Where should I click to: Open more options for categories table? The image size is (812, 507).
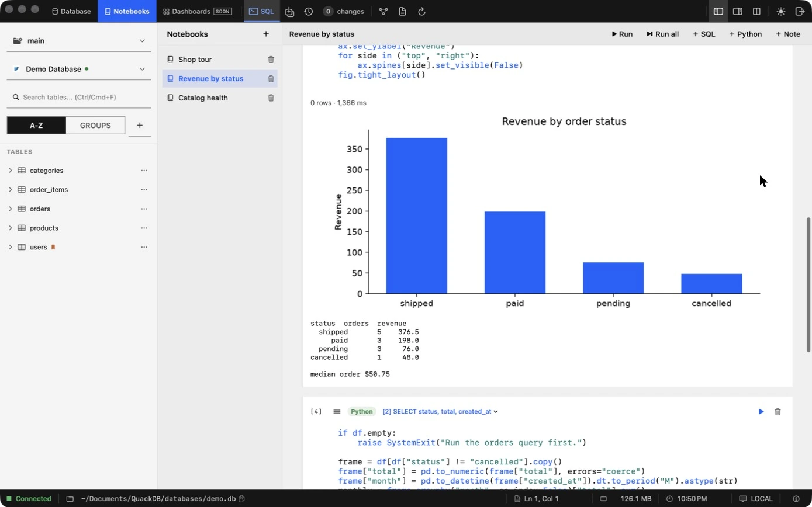[144, 171]
